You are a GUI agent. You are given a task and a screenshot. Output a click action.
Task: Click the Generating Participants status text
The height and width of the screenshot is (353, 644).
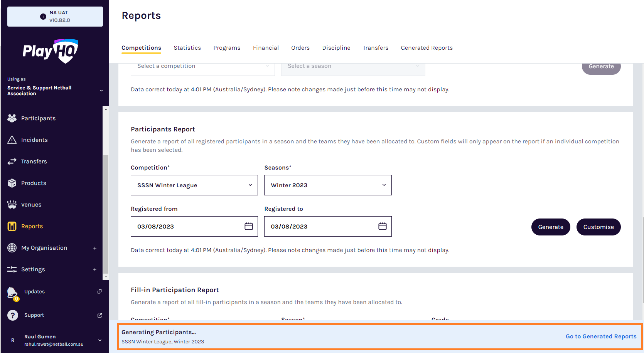click(159, 332)
